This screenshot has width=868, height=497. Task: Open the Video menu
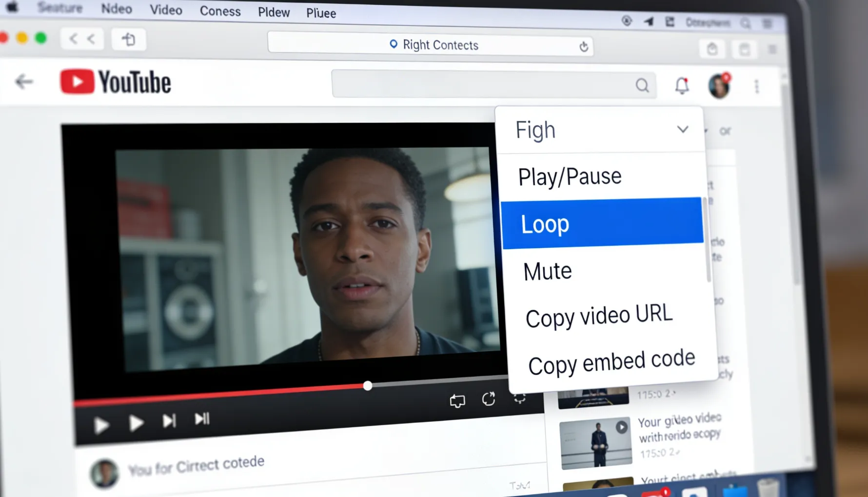coord(166,10)
